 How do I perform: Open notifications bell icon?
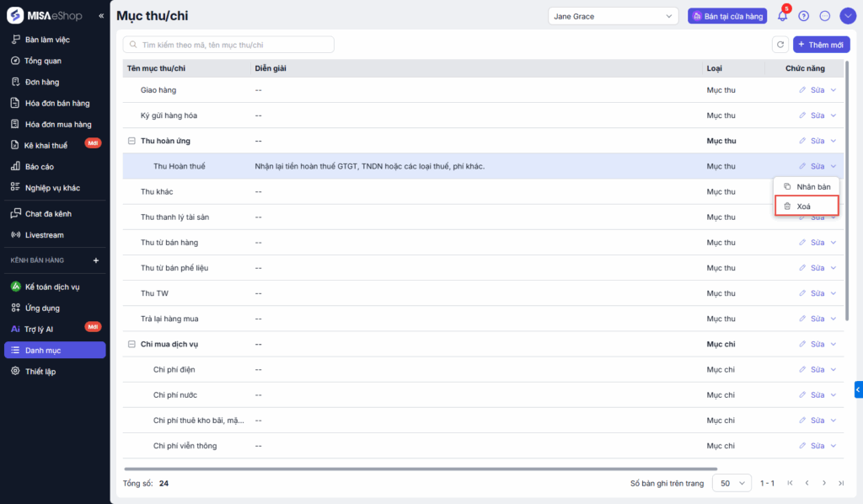click(782, 16)
